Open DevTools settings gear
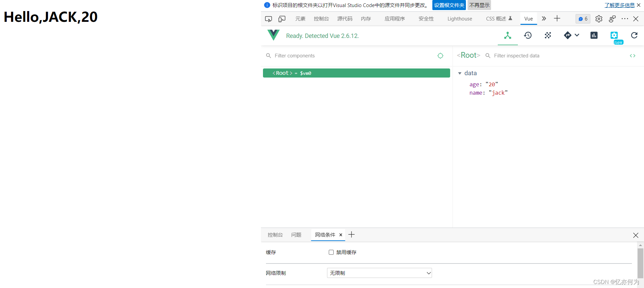The width and height of the screenshot is (644, 288). (599, 19)
